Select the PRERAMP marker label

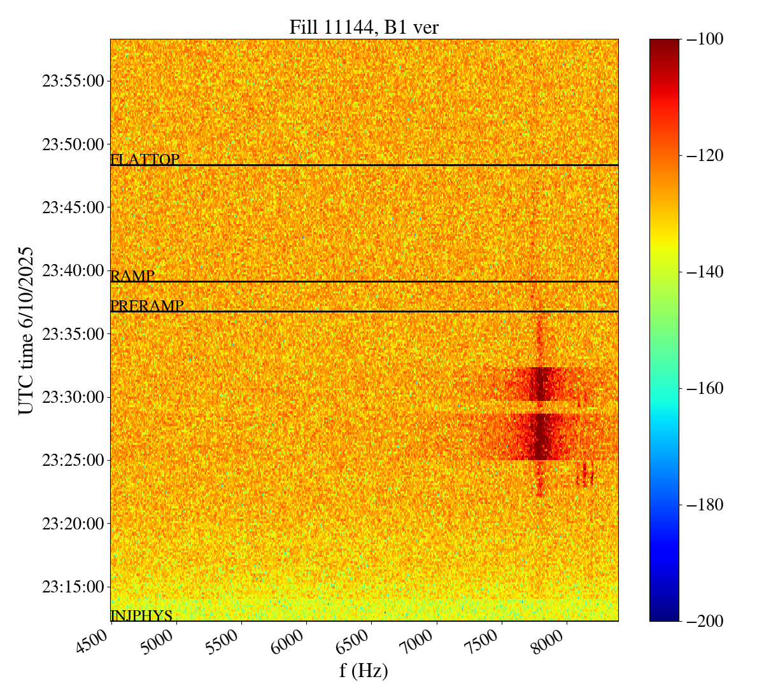coord(147,306)
